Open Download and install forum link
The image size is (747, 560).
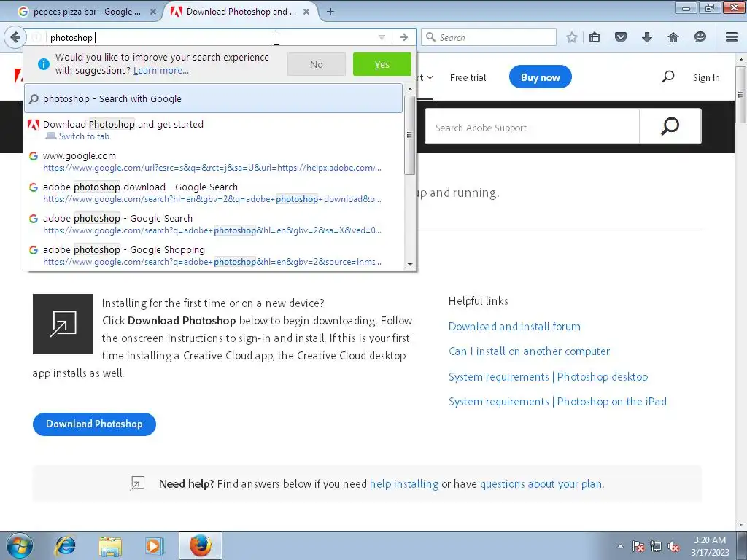[x=514, y=326]
